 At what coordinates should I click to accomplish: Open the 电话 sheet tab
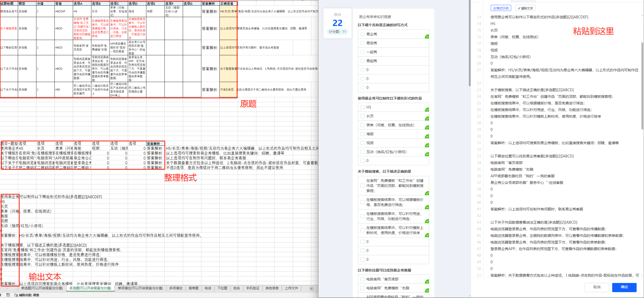pos(208,288)
